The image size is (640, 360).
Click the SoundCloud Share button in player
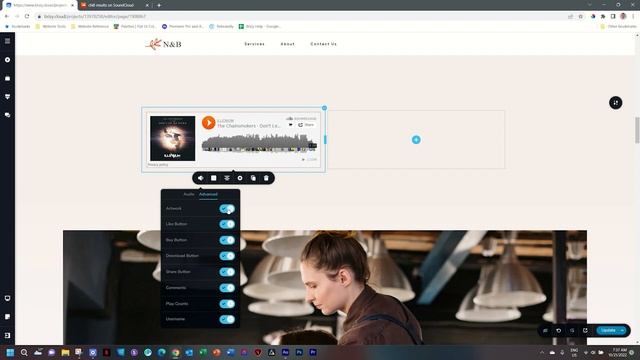point(306,125)
